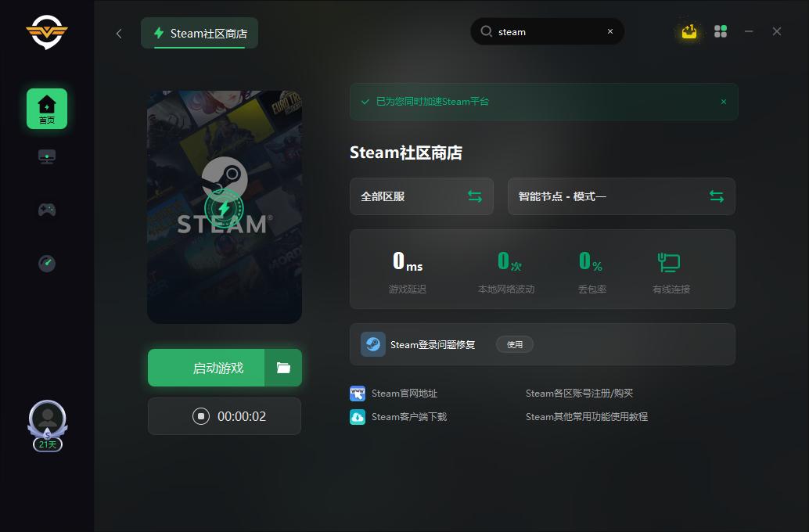Click the back chevron next to the tab

(118, 34)
